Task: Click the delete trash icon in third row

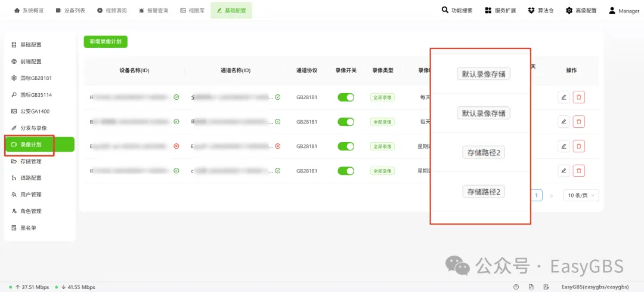Action: pyautogui.click(x=578, y=146)
